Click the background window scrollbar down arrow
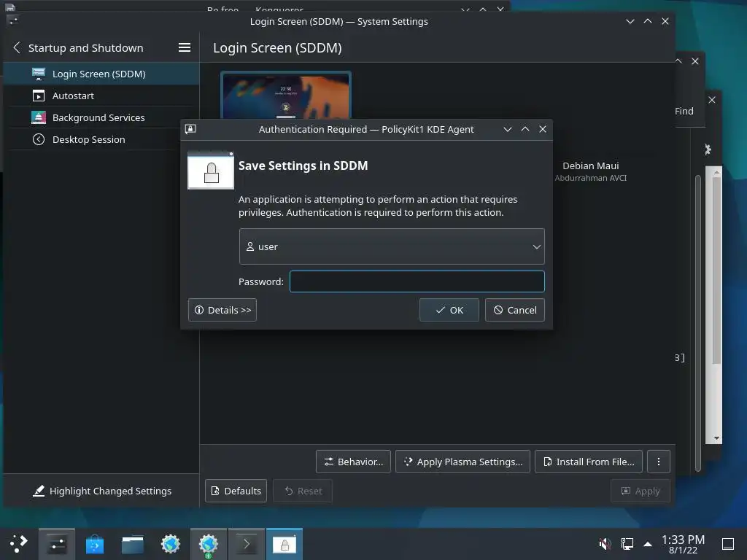Screen dimensions: 747x560 (x=716, y=438)
